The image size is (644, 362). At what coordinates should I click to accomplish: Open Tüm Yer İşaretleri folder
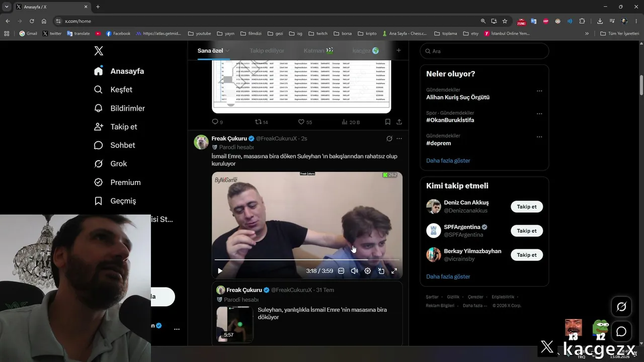[619, 34]
